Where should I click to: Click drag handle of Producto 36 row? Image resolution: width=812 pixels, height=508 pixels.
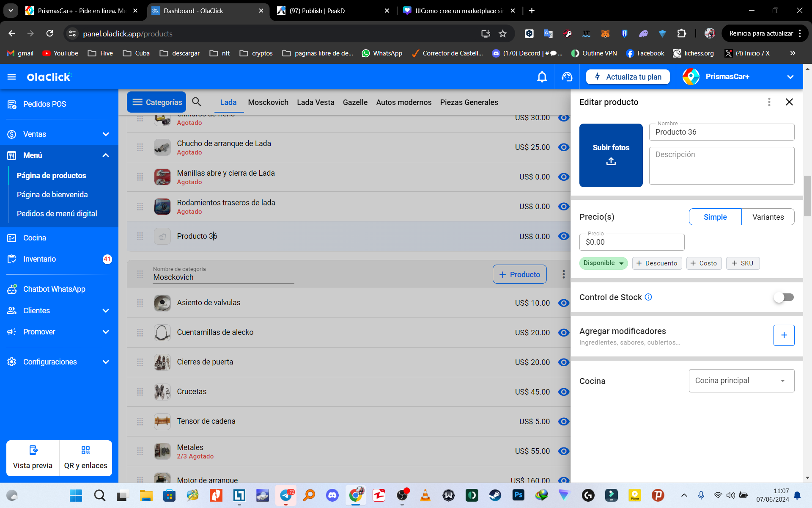[x=140, y=236]
